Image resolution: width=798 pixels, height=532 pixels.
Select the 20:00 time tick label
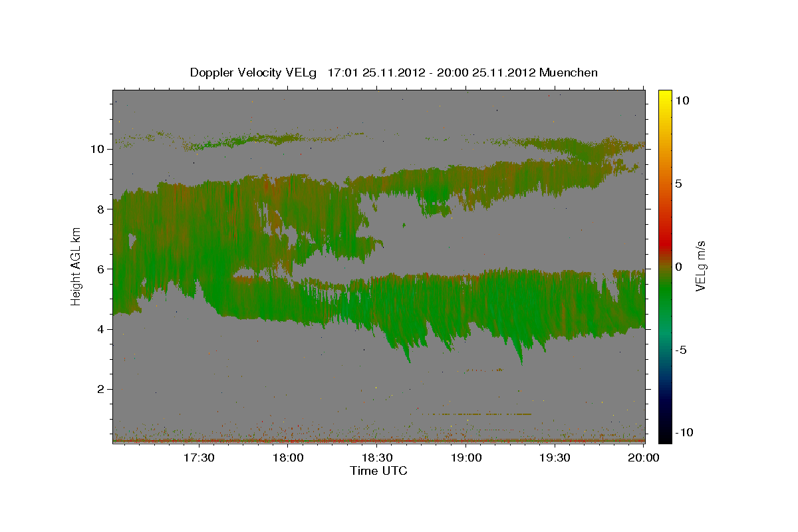(644, 458)
